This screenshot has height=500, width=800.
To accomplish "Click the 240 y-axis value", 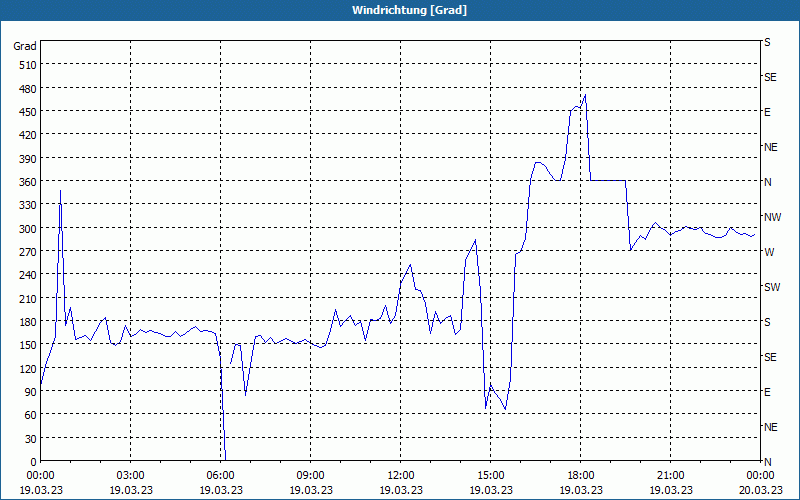I will 28,276.
